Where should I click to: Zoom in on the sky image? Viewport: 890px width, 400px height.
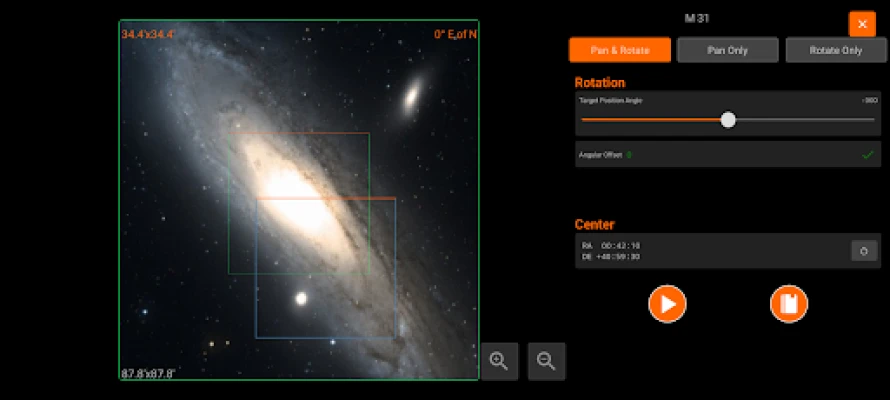499,361
